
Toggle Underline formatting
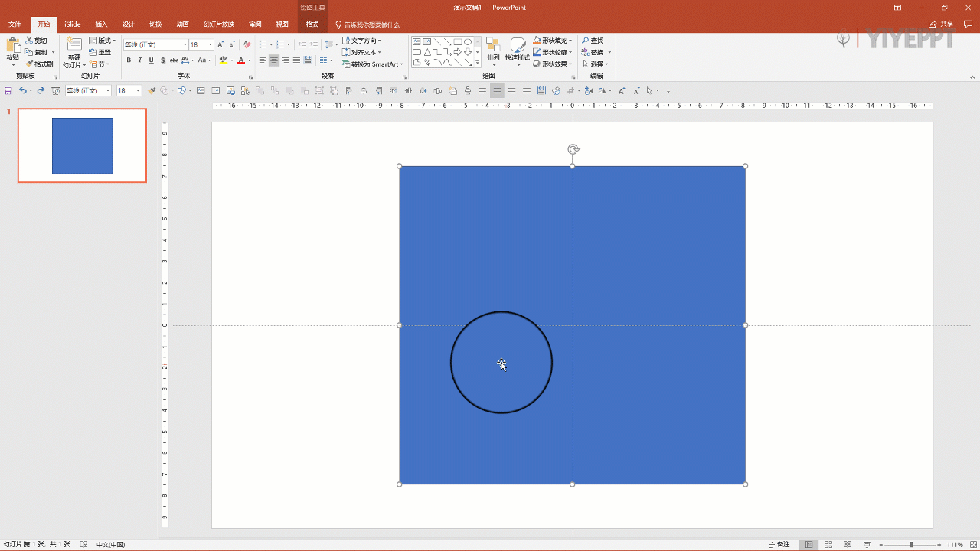[x=151, y=60]
